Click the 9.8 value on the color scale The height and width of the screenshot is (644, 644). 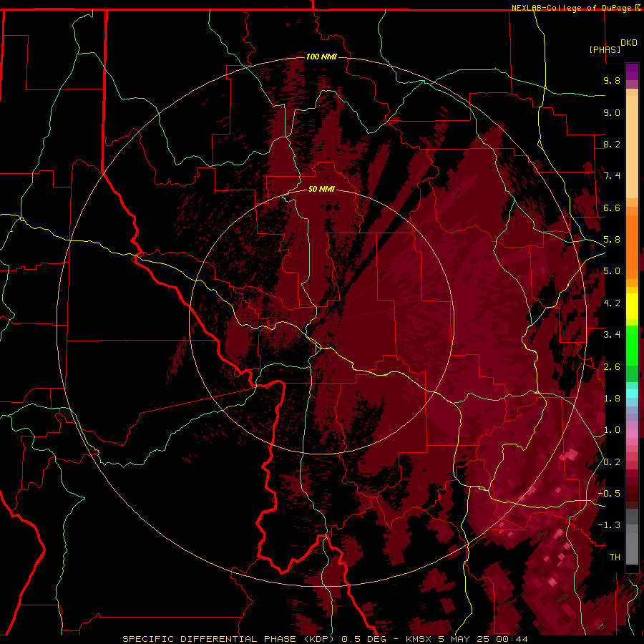pos(612,80)
